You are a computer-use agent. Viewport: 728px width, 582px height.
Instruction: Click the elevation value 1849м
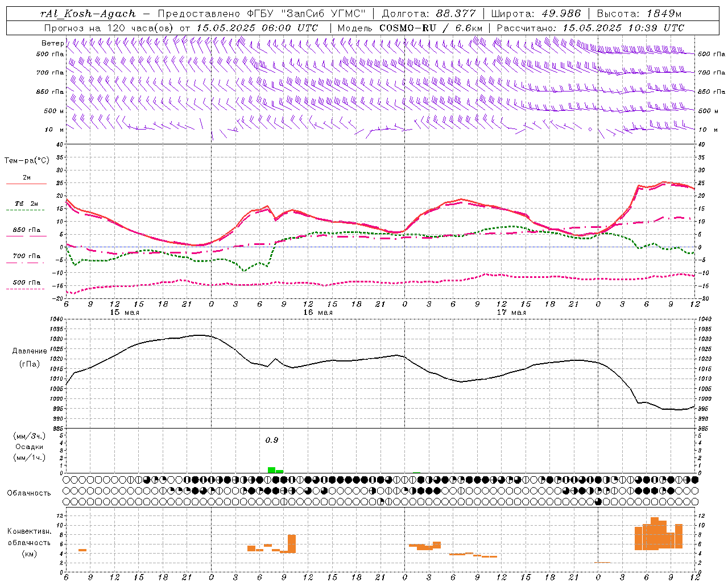pos(664,14)
